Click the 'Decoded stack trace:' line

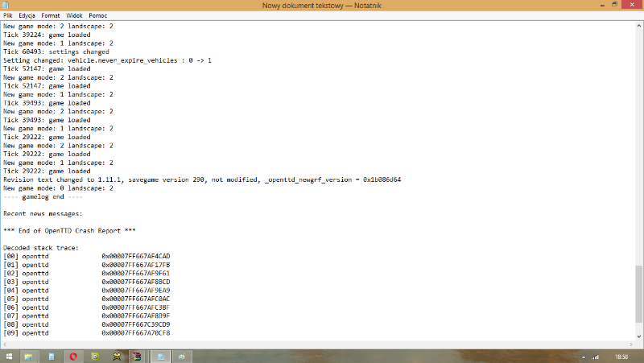41,248
